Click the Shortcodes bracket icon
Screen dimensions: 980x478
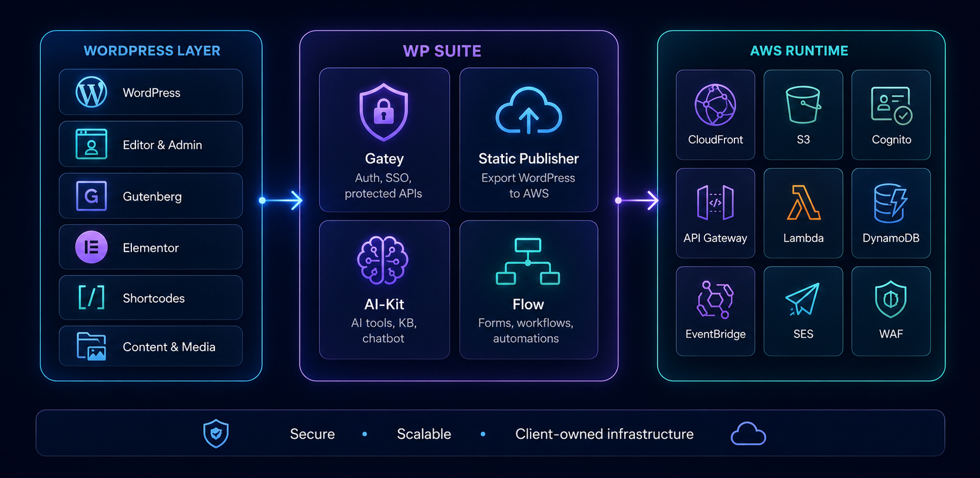91,297
